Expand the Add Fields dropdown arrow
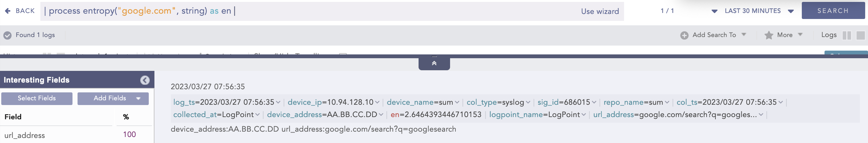The image size is (868, 143). (138, 98)
